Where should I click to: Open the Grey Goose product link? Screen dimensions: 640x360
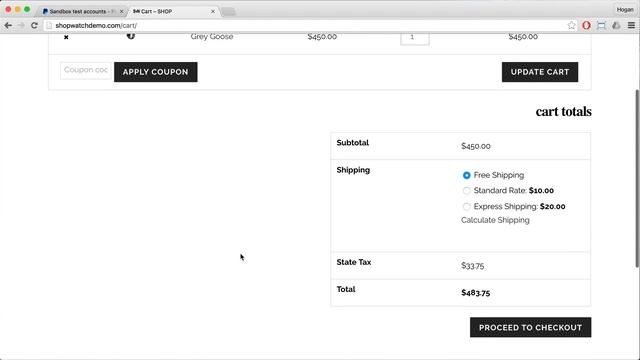[x=212, y=36]
